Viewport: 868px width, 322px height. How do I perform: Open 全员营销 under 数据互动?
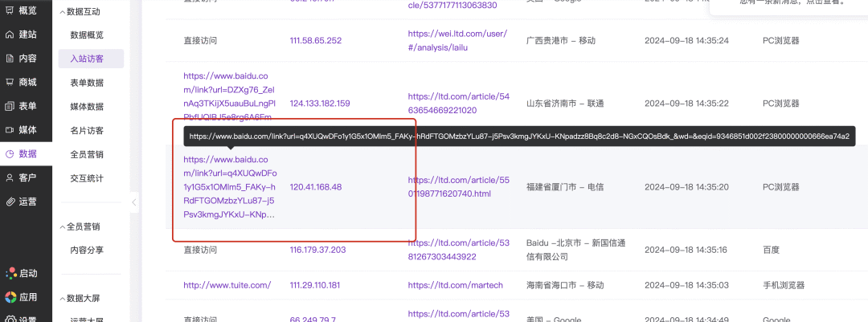(87, 154)
